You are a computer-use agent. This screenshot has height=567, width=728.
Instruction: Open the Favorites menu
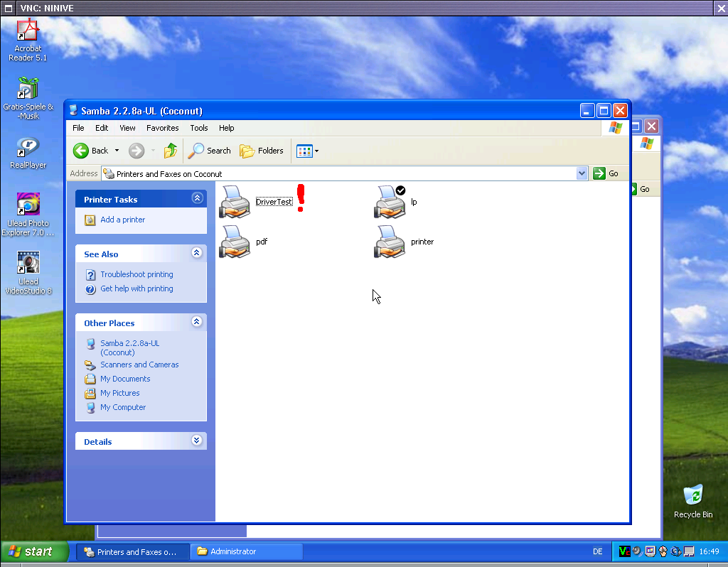click(x=162, y=128)
